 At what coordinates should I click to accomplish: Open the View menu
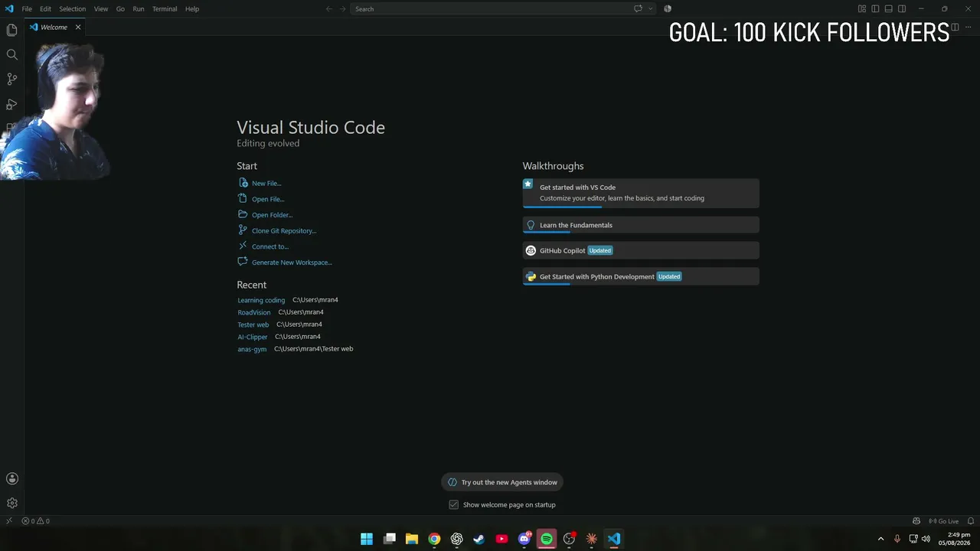click(101, 9)
